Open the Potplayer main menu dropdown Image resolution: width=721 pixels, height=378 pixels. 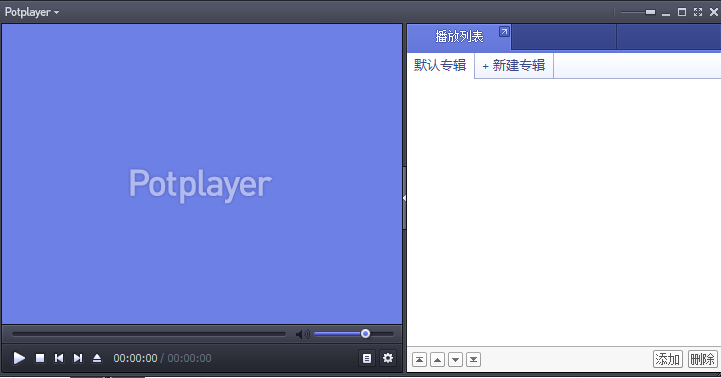tap(31, 12)
